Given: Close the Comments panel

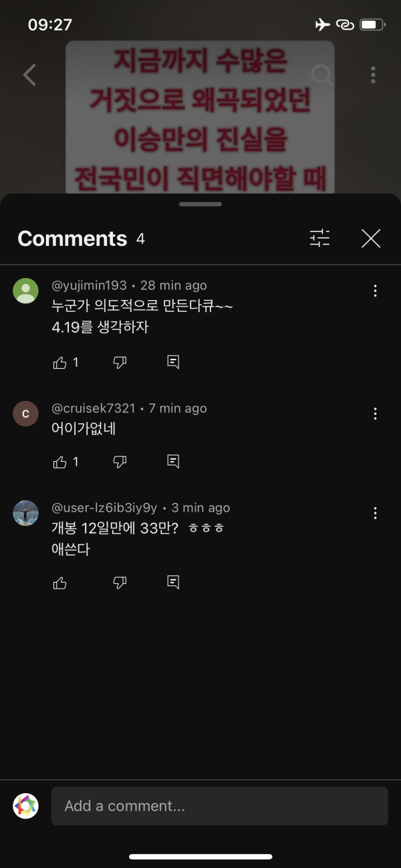Looking at the screenshot, I should (x=371, y=239).
